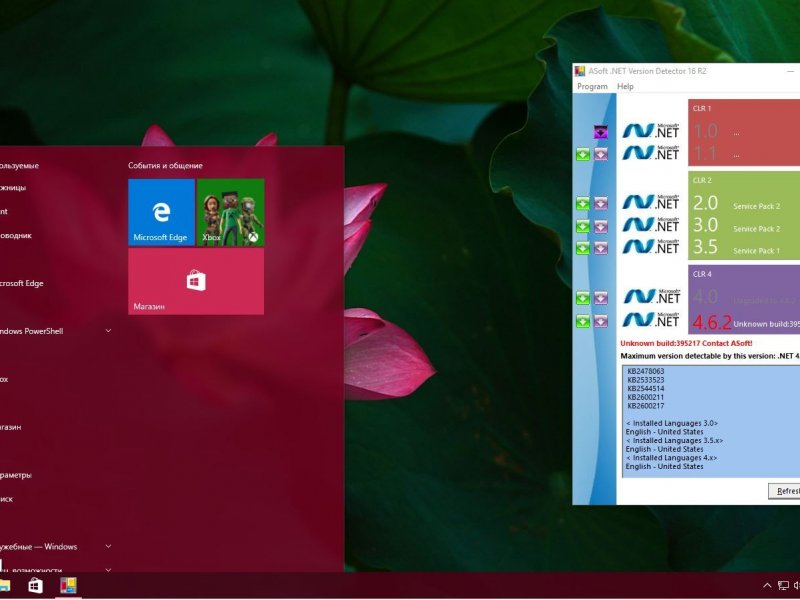Click the purple SDK icon for .NET 4.6.2
Viewport: 800px width, 600px height.
[x=601, y=321]
